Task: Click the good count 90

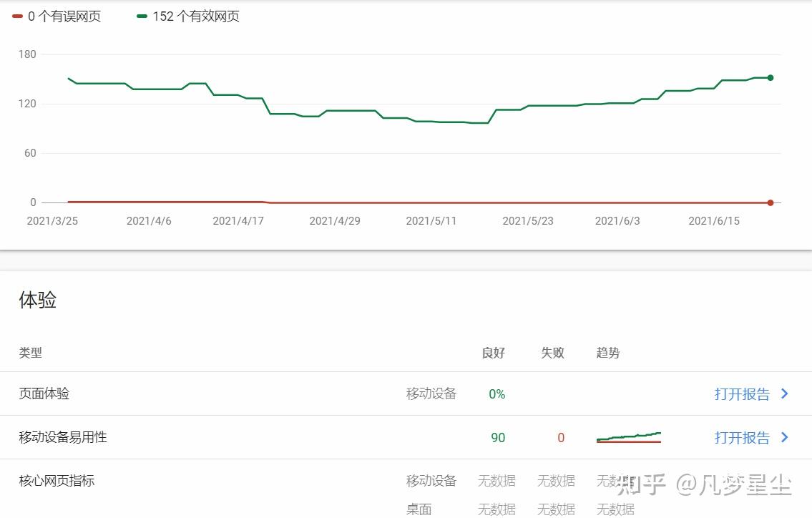Action: [498, 438]
